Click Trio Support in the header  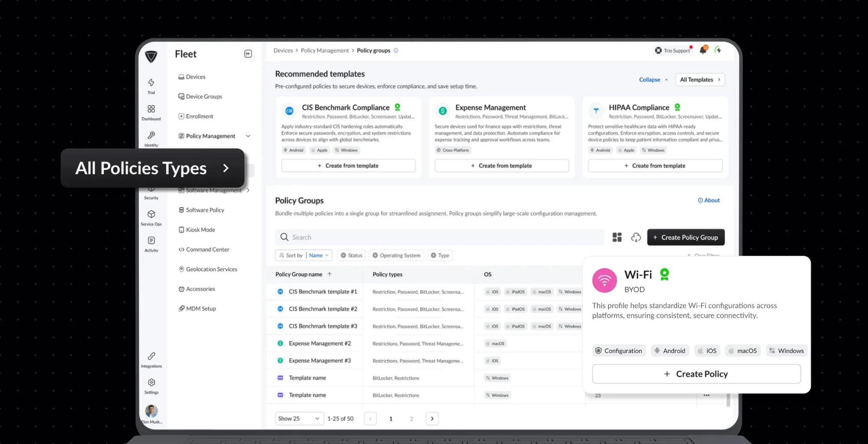[672, 51]
